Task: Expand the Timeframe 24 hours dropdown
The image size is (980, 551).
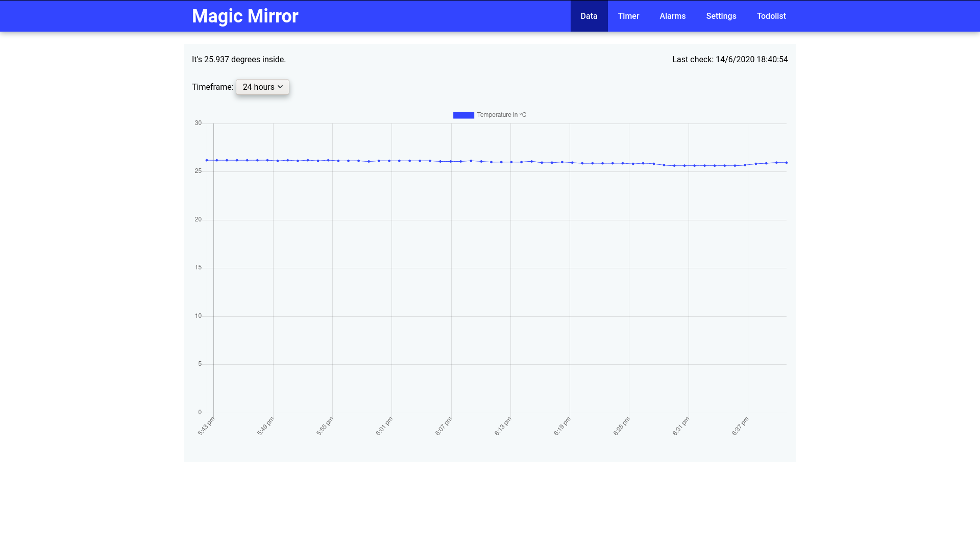Action: tap(262, 87)
